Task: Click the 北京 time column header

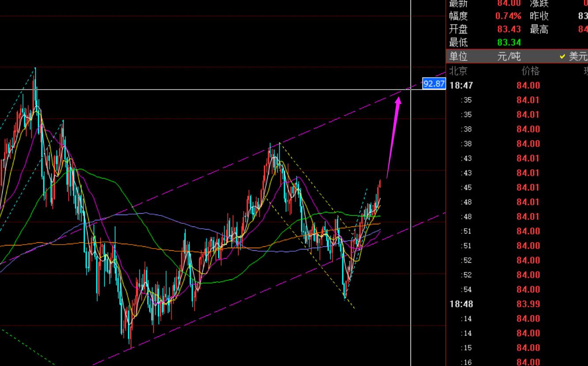Action: (458, 71)
